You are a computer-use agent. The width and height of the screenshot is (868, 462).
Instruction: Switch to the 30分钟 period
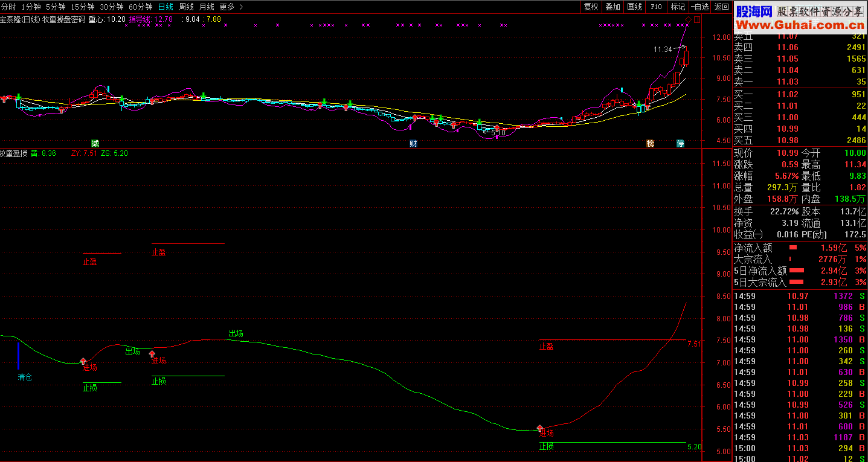click(x=112, y=7)
